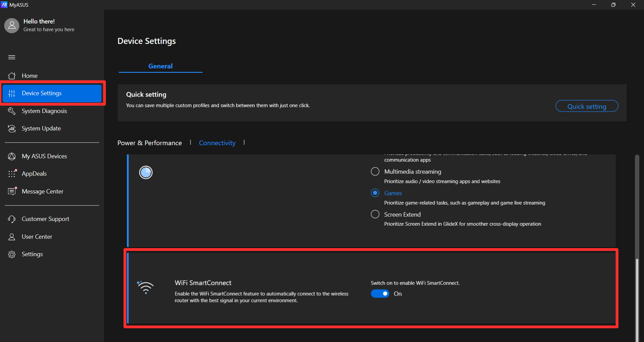Select the System Diagnosis wrench icon

click(12, 111)
